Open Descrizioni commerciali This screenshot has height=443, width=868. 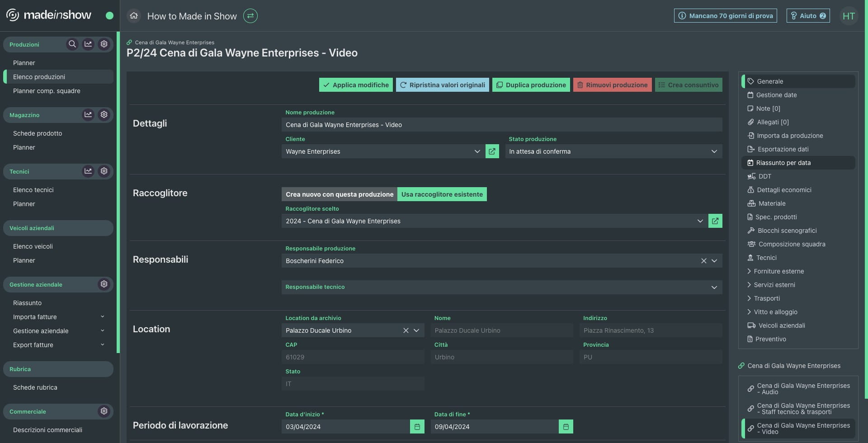click(59, 430)
